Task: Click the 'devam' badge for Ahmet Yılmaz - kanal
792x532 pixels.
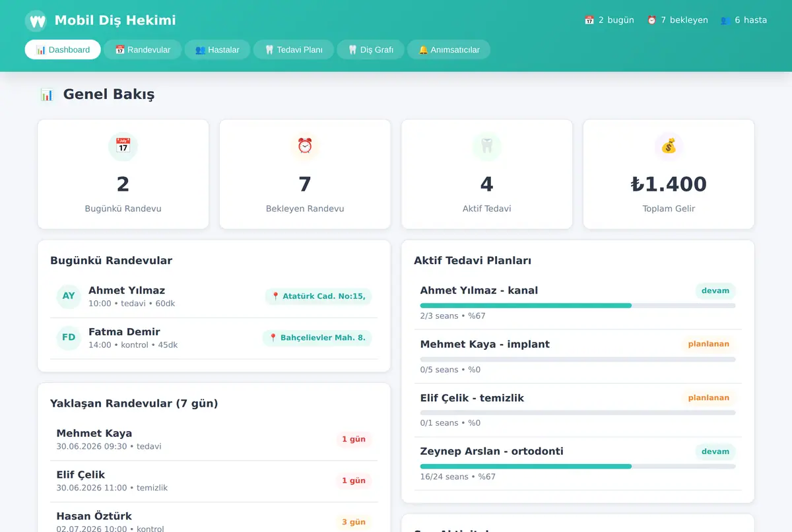Action: [715, 291]
